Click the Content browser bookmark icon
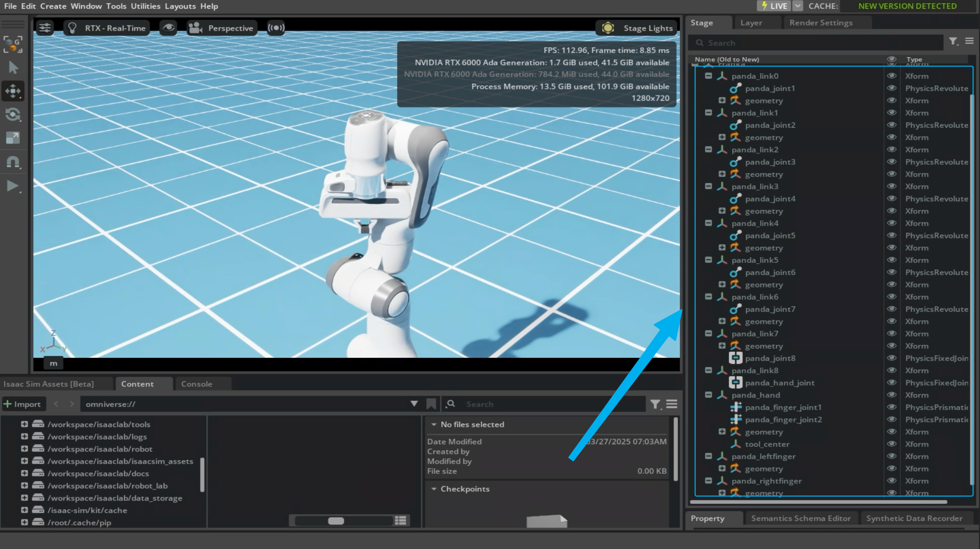The height and width of the screenshot is (549, 980). click(431, 404)
